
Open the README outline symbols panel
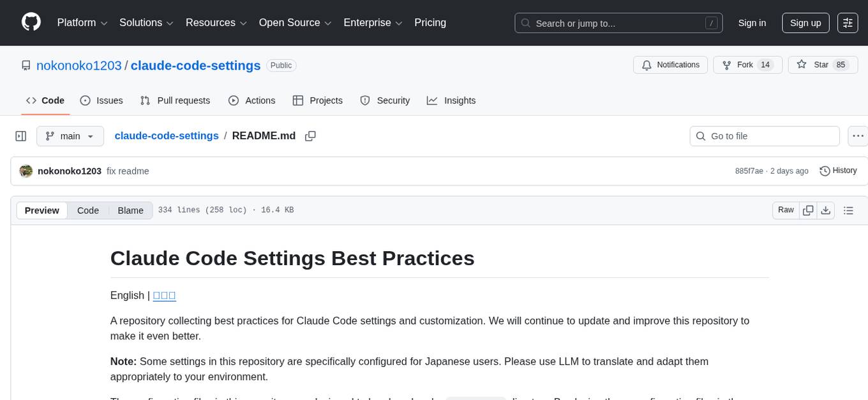849,210
